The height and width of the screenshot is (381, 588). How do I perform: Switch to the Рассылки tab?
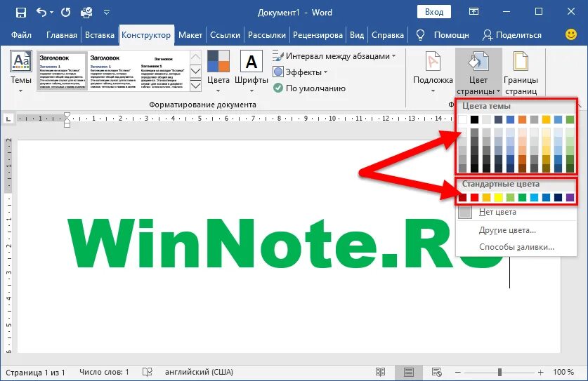267,35
